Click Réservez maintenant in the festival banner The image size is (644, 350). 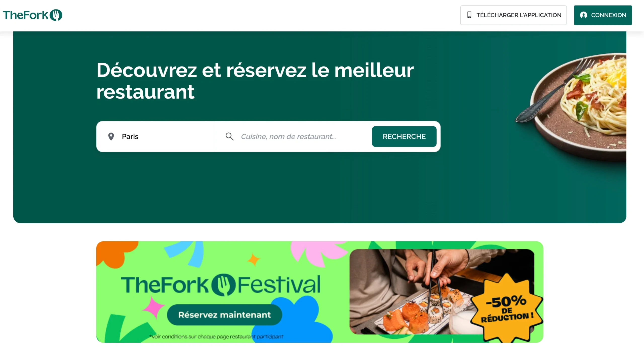pyautogui.click(x=224, y=315)
